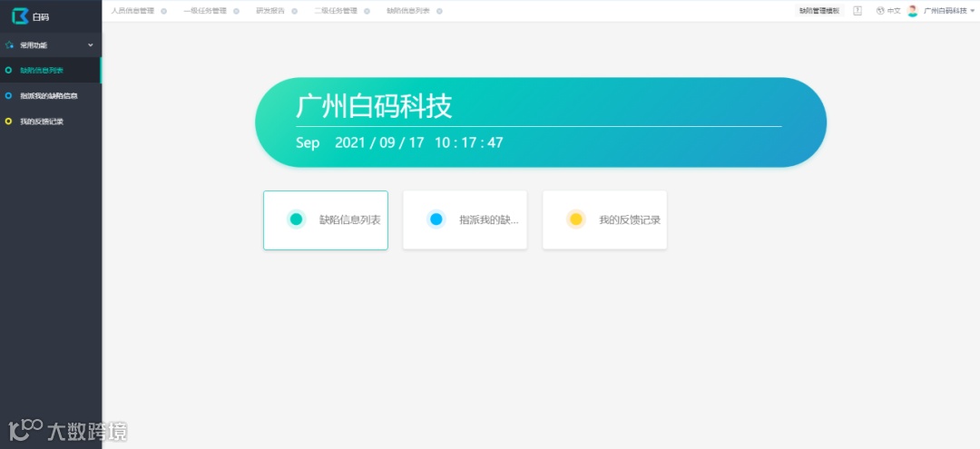Viewport: 980px width, 449px height.
Task: Open the 我的反馈记录 shortcut card
Action: pyautogui.click(x=604, y=220)
